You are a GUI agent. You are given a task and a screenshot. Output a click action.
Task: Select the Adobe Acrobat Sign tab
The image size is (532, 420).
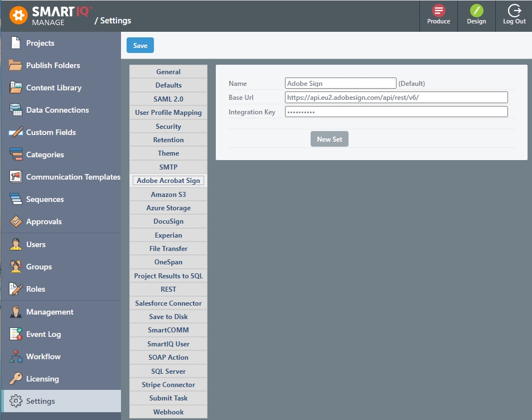(x=168, y=181)
